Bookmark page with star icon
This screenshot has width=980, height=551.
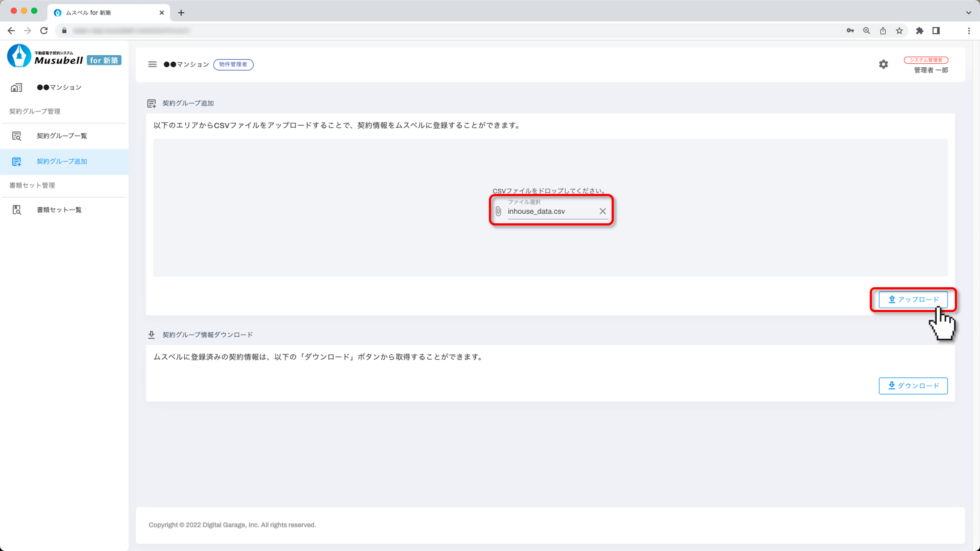[899, 31]
